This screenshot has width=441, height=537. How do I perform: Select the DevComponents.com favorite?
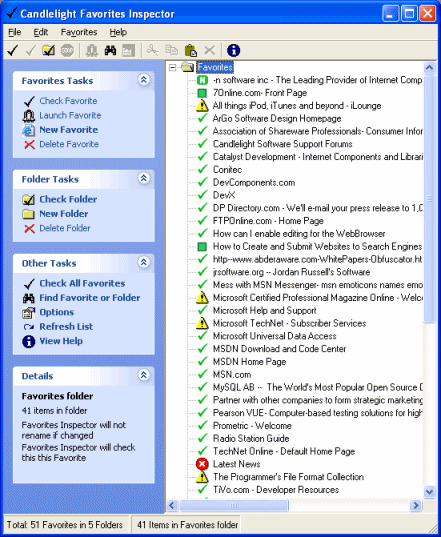point(254,183)
